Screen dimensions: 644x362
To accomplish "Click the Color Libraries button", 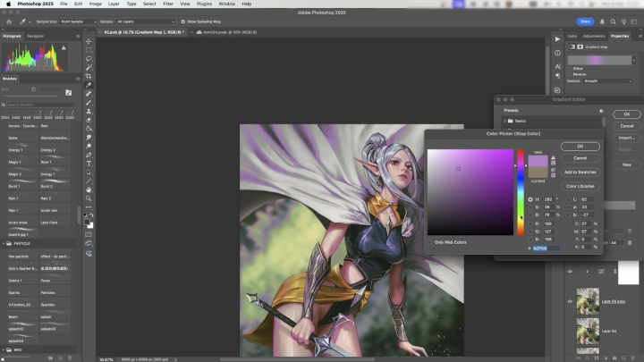I will click(x=580, y=186).
